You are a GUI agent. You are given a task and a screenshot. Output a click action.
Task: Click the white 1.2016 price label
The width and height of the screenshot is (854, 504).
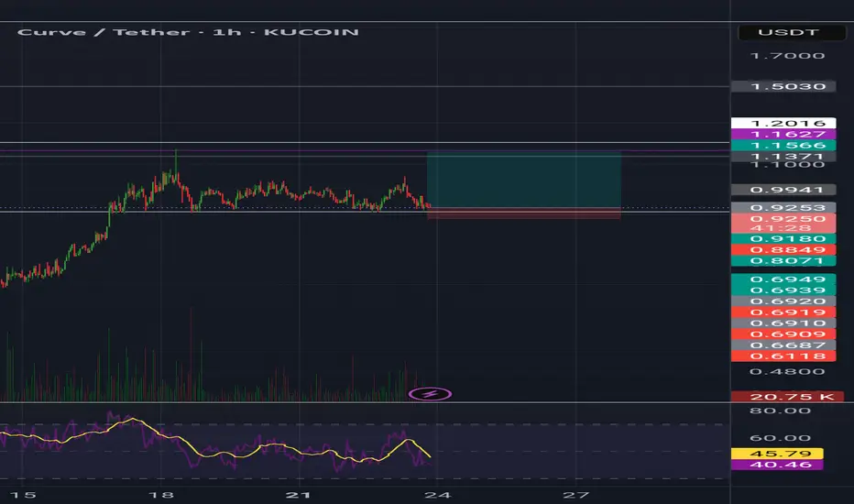(783, 123)
